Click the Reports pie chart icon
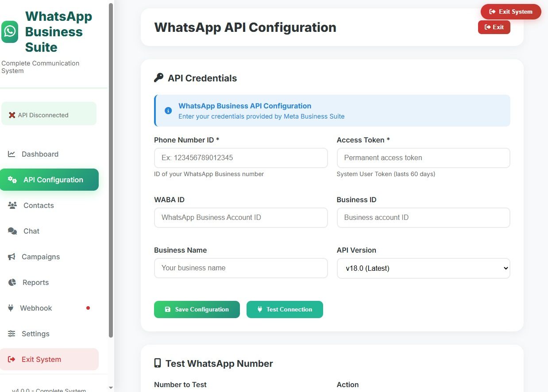The width and height of the screenshot is (548, 392). point(12,282)
